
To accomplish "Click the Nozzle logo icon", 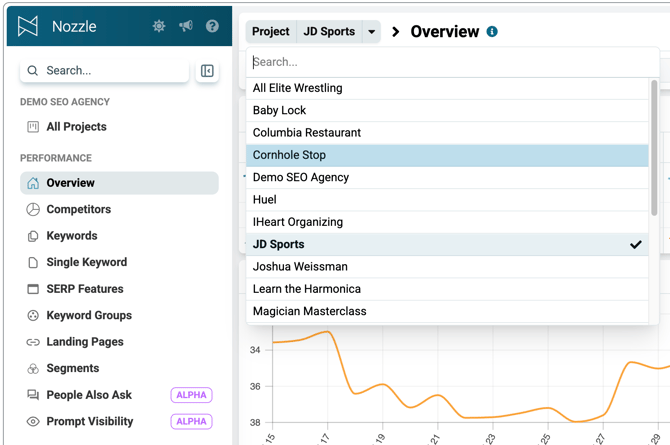I will [28, 26].
